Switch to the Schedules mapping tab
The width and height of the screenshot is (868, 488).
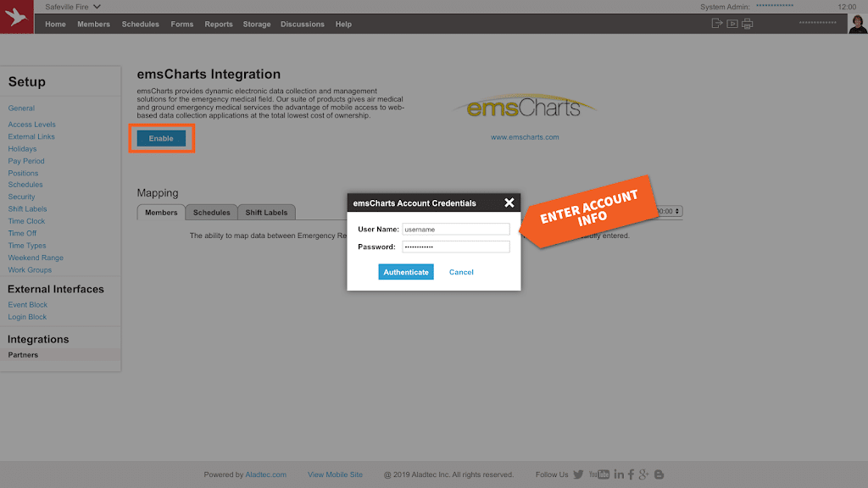211,213
